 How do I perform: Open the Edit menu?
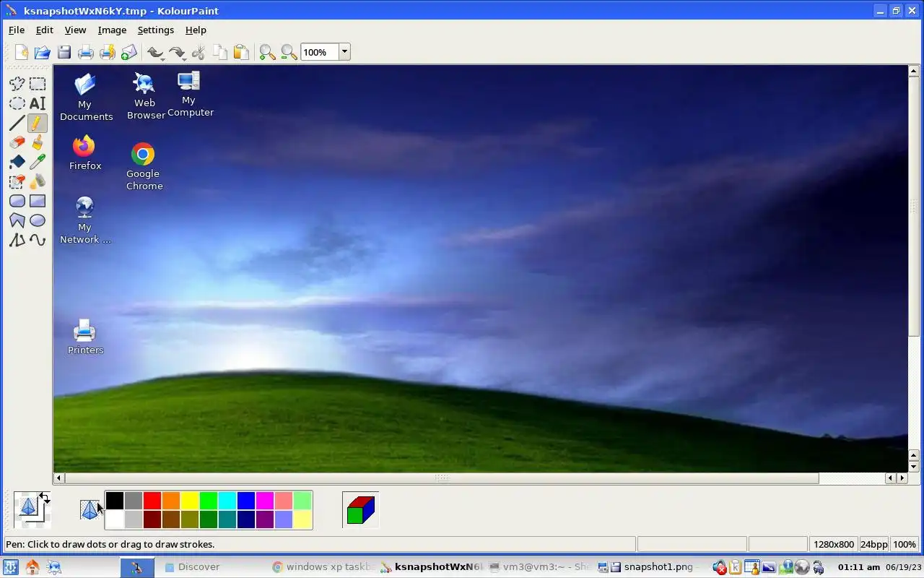click(x=45, y=30)
